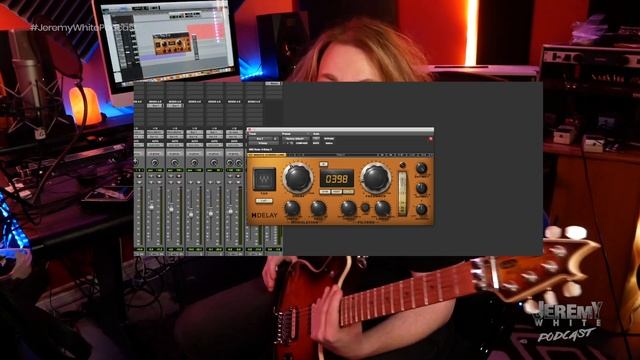Close the H-Delay plugin window
Viewport: 640px width, 360px height.
pyautogui.click(x=250, y=130)
